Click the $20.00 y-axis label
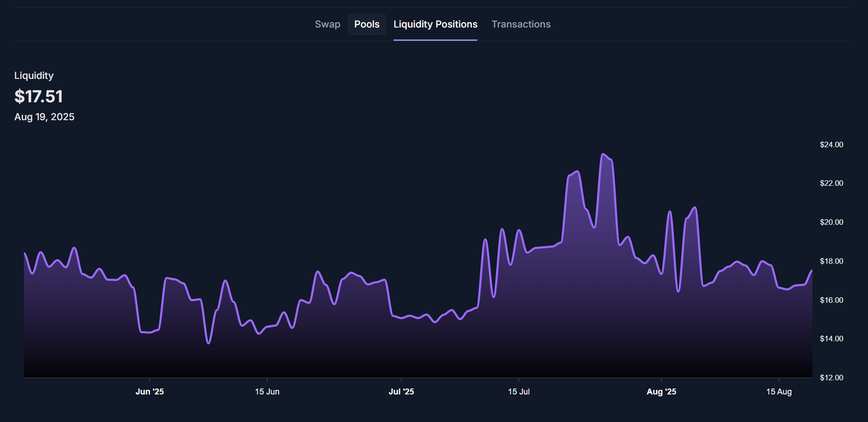The image size is (868, 422). pos(831,222)
